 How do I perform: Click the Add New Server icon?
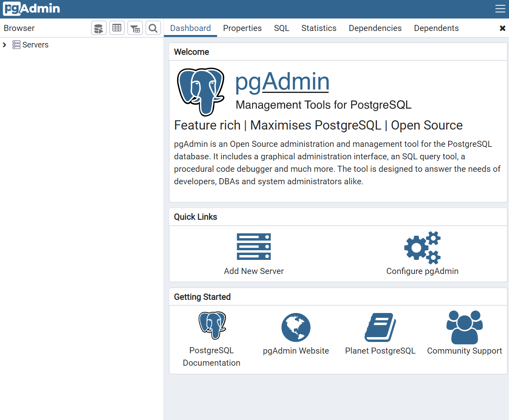[254, 247]
